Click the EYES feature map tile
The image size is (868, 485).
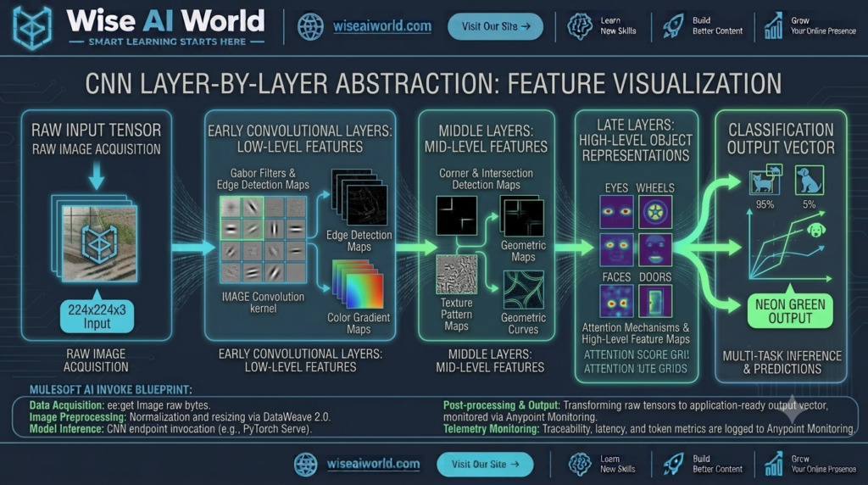point(617,212)
